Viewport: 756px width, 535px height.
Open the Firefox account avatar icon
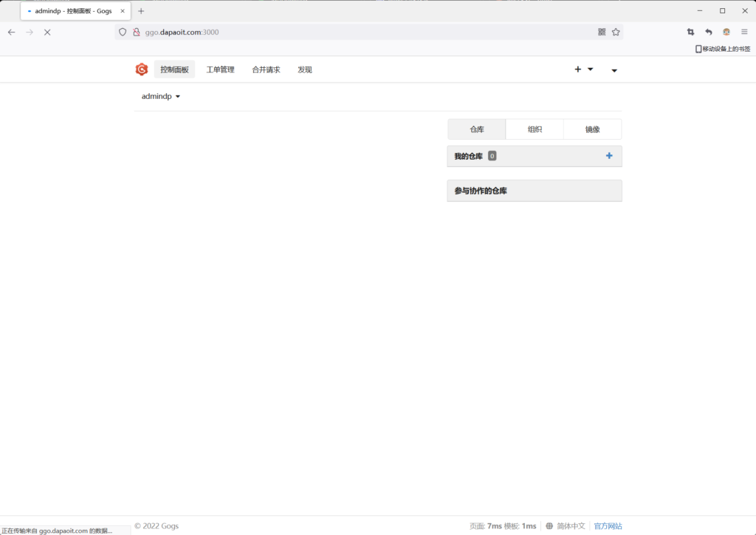point(726,32)
